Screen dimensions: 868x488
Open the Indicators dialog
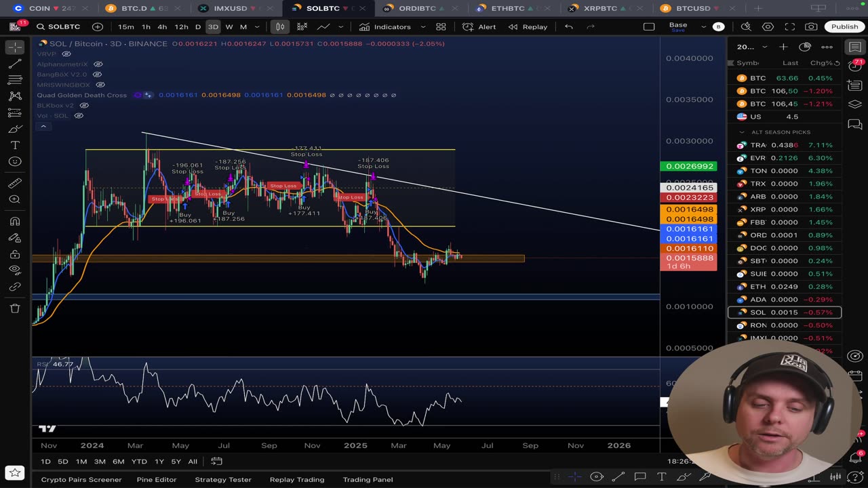pos(385,26)
